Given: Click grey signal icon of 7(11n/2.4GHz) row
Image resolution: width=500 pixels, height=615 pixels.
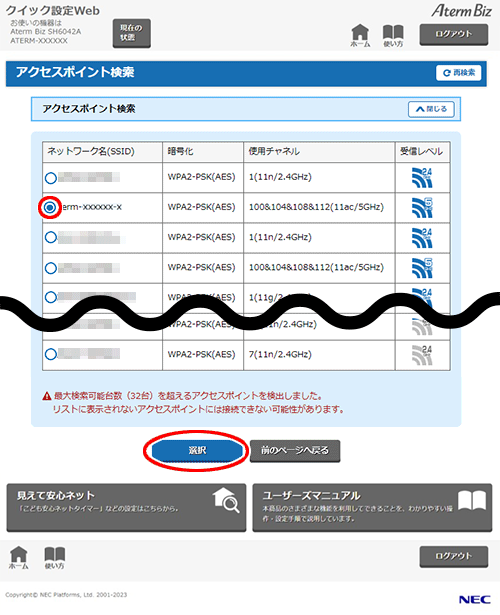Looking at the screenshot, I should tap(422, 355).
